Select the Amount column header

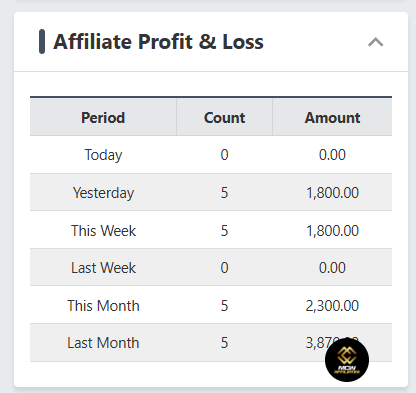[332, 118]
